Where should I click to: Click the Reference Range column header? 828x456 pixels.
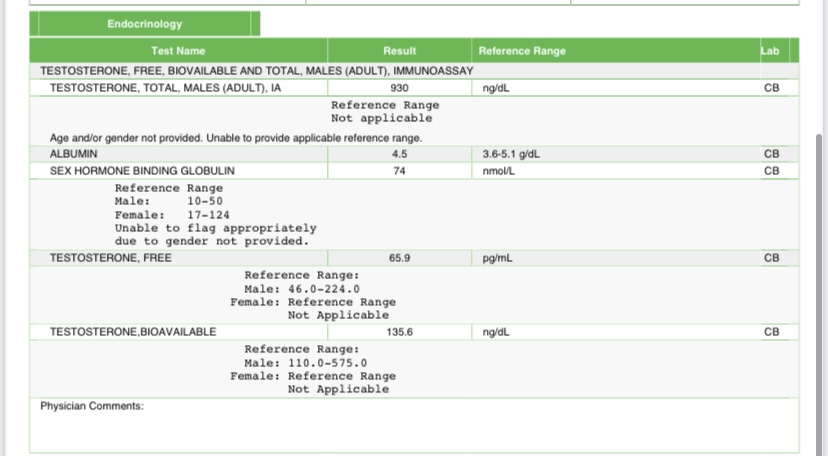[x=521, y=51]
